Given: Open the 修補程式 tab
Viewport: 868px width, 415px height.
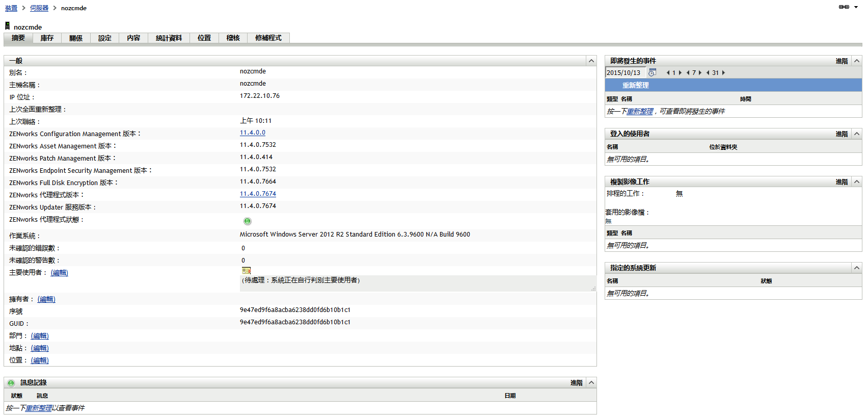Looking at the screenshot, I should coord(268,38).
